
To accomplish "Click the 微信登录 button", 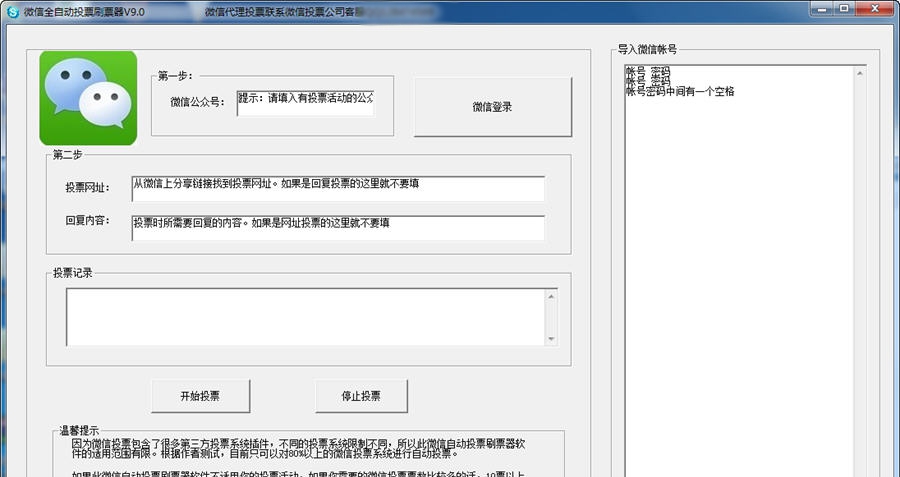I will pyautogui.click(x=492, y=107).
